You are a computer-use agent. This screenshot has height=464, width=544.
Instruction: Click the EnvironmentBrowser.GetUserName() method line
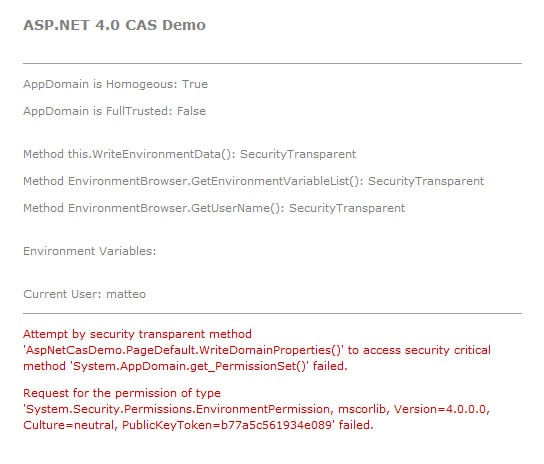(x=214, y=208)
